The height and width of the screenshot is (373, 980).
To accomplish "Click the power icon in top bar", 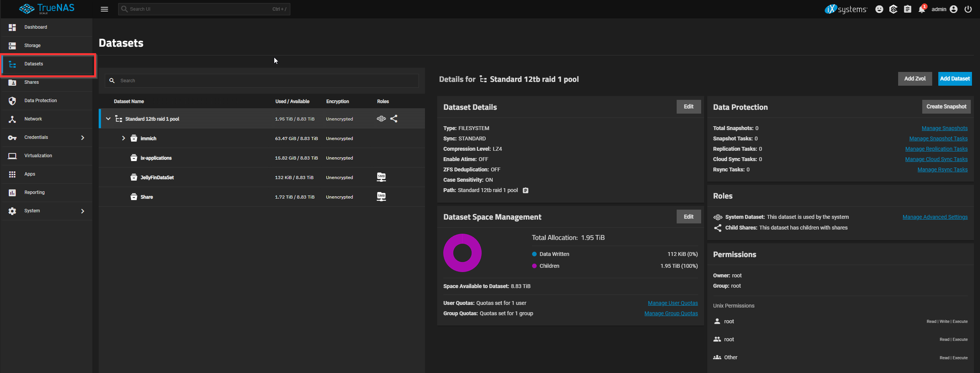I will pos(968,9).
